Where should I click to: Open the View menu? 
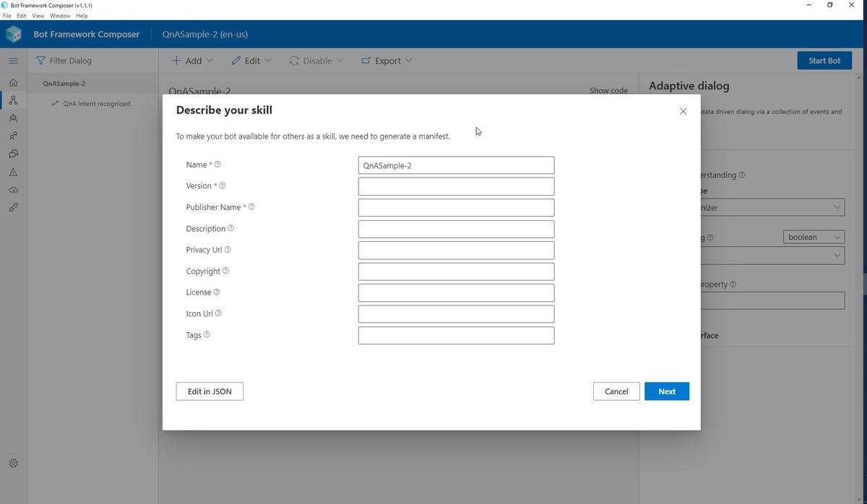coord(38,15)
